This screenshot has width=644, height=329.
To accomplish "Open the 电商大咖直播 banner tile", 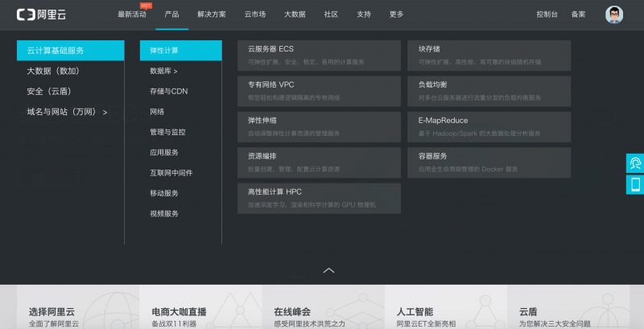I will tap(200, 306).
